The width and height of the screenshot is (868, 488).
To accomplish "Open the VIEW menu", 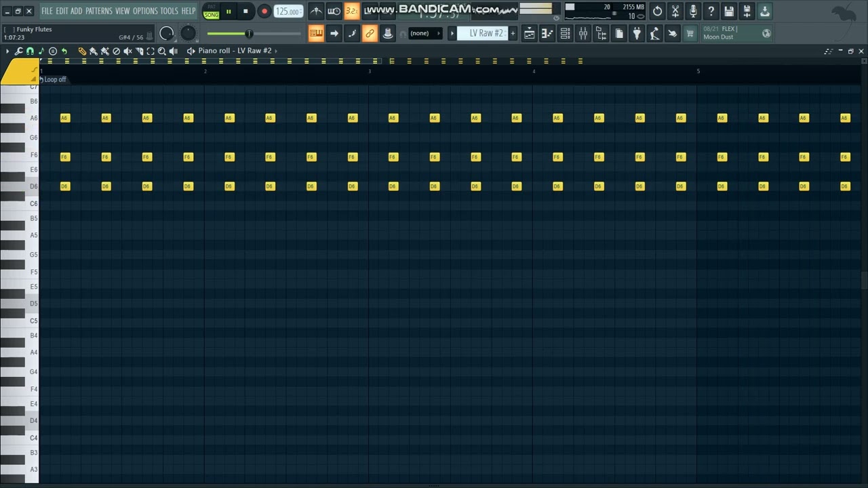I will tap(122, 11).
